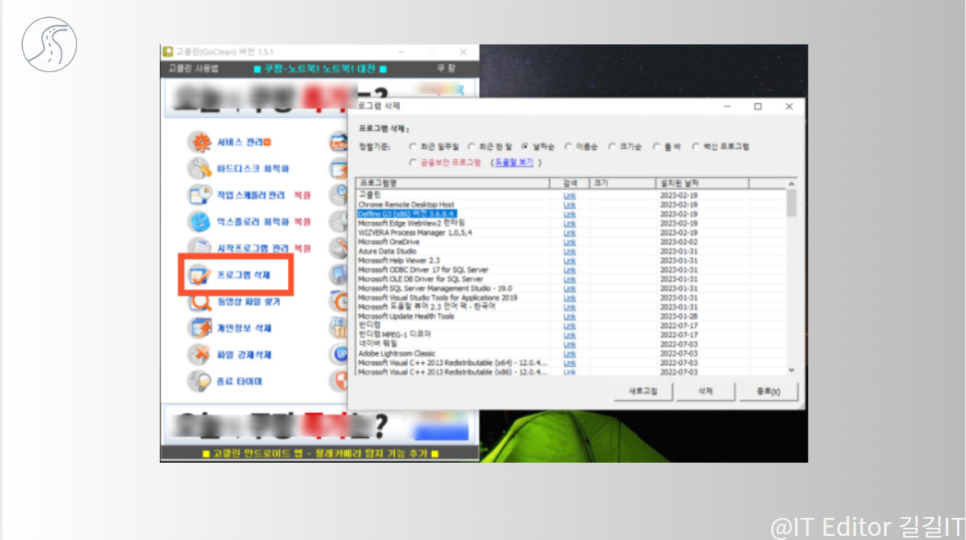Click the 삭제 button in the dialog
Image resolution: width=966 pixels, height=540 pixels.
pyautogui.click(x=705, y=391)
